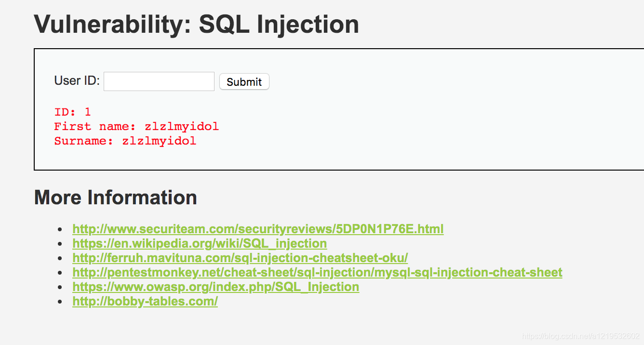
Task: Open the bobby-tables.com link
Action: click(x=145, y=302)
